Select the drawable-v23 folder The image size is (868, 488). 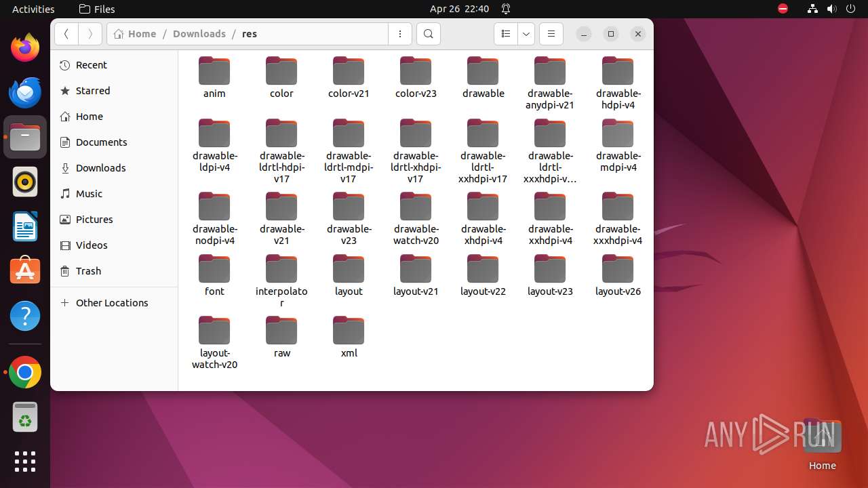coord(349,219)
